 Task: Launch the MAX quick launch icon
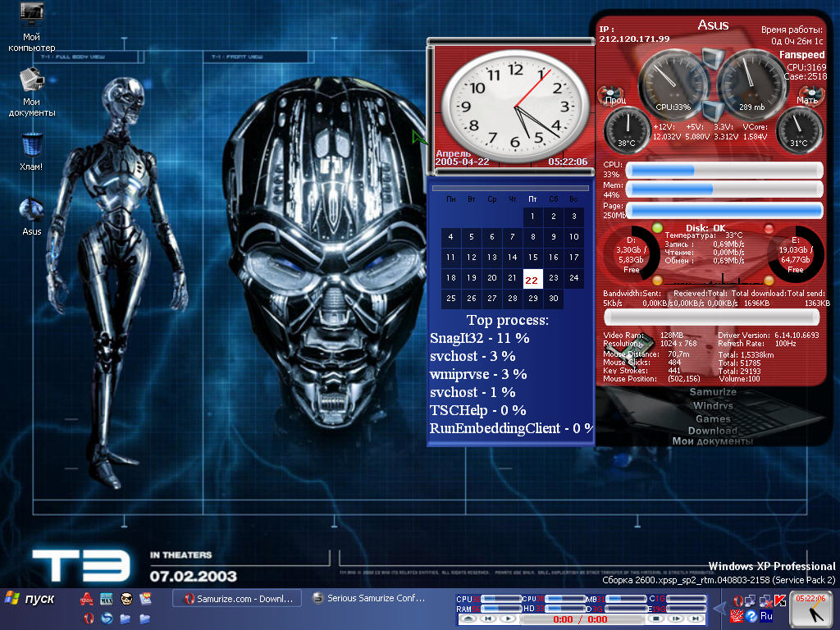[x=106, y=599]
